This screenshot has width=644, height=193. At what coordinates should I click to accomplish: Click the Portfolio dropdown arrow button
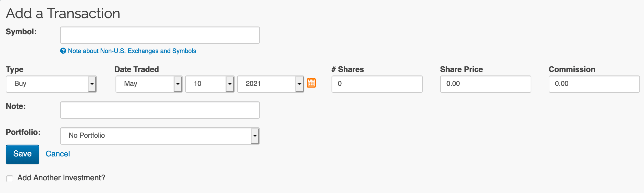click(255, 136)
